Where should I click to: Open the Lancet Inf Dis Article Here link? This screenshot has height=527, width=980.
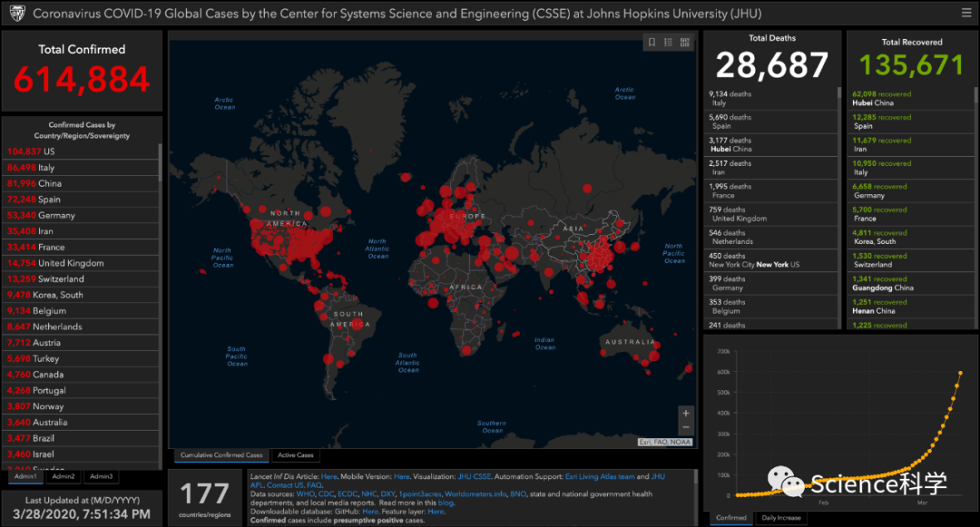(x=328, y=476)
